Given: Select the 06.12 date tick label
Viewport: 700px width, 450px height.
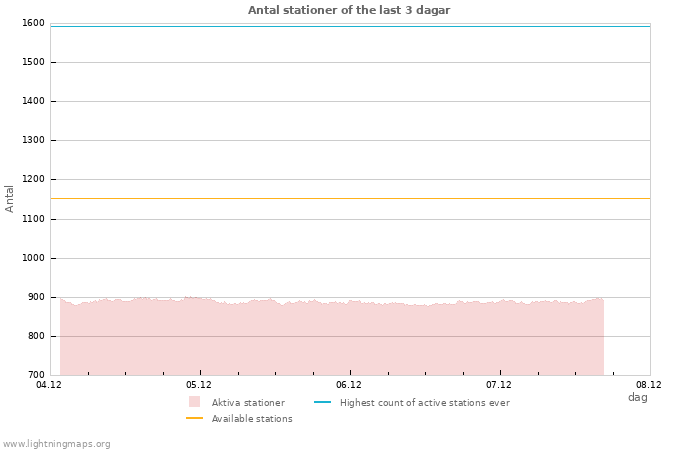Looking at the screenshot, I should coord(349,384).
